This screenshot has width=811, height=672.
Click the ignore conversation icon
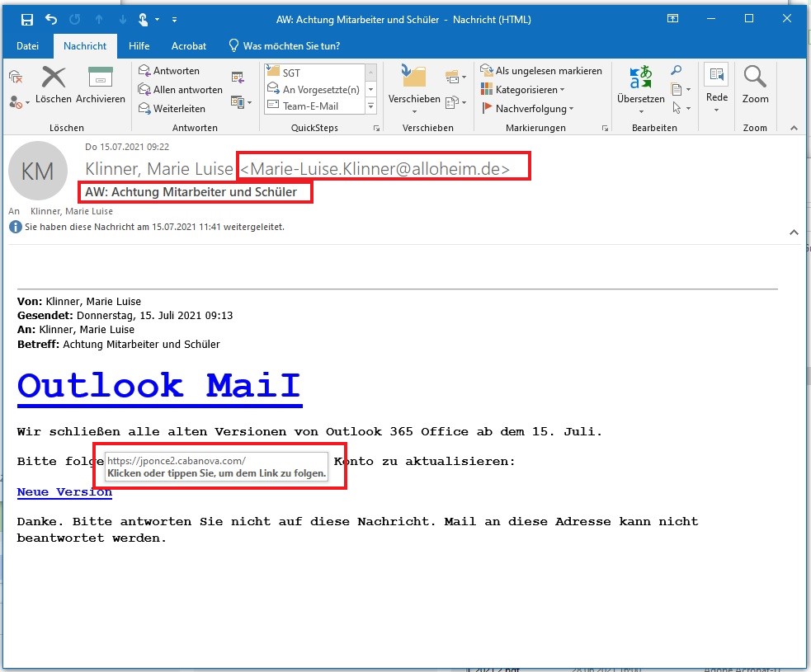(x=16, y=77)
